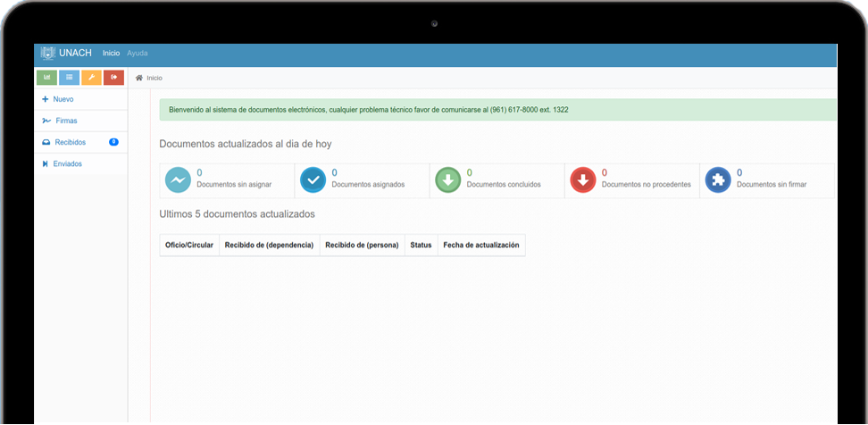
Task: Open the Enviados sent documents
Action: [68, 164]
